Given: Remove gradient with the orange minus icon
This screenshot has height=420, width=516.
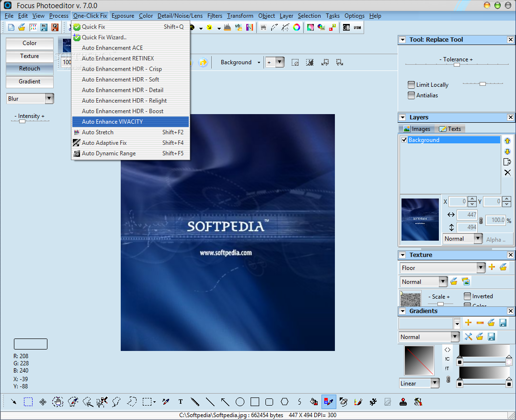Looking at the screenshot, I should click(480, 323).
